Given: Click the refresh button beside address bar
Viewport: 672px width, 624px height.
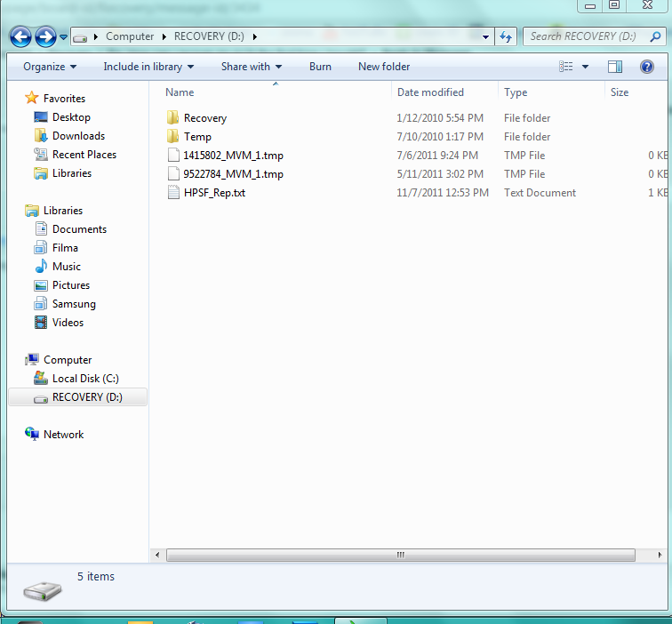Looking at the screenshot, I should pos(506,36).
